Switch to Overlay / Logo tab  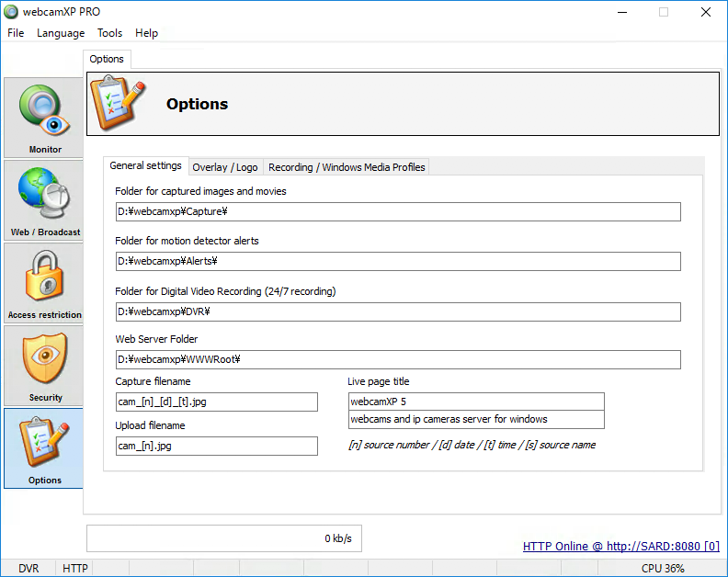click(x=225, y=167)
